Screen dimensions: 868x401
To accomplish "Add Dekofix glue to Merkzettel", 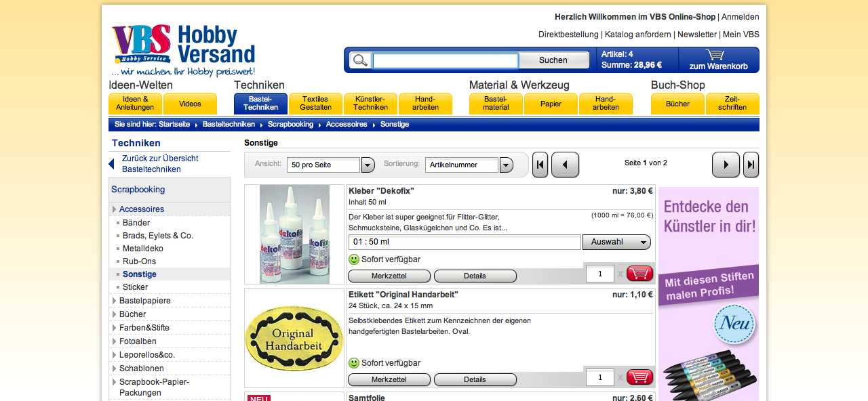I will click(x=389, y=276).
